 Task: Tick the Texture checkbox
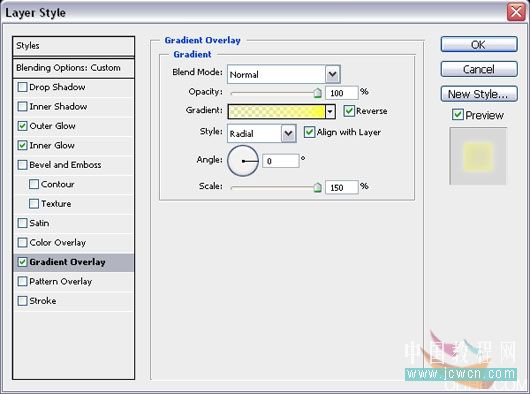(34, 204)
